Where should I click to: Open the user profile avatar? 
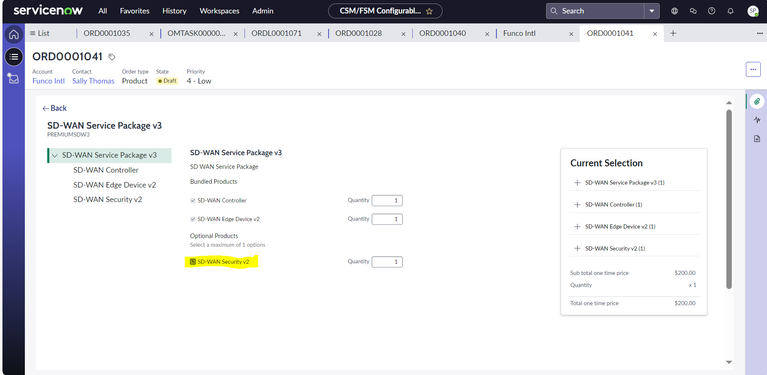(x=753, y=11)
